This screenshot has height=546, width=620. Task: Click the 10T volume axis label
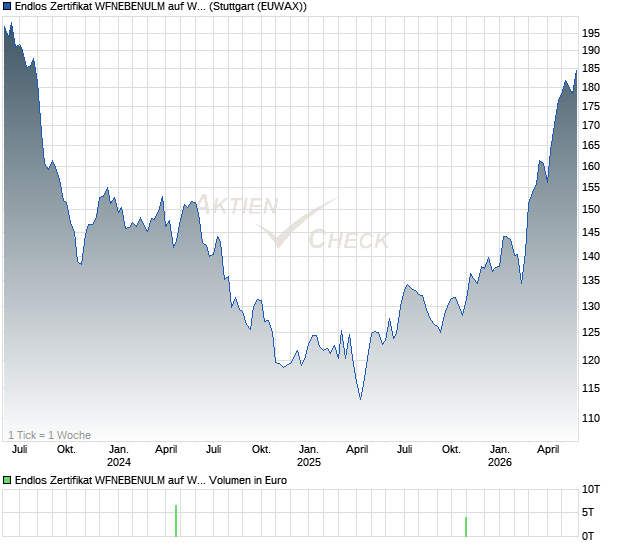click(x=591, y=489)
